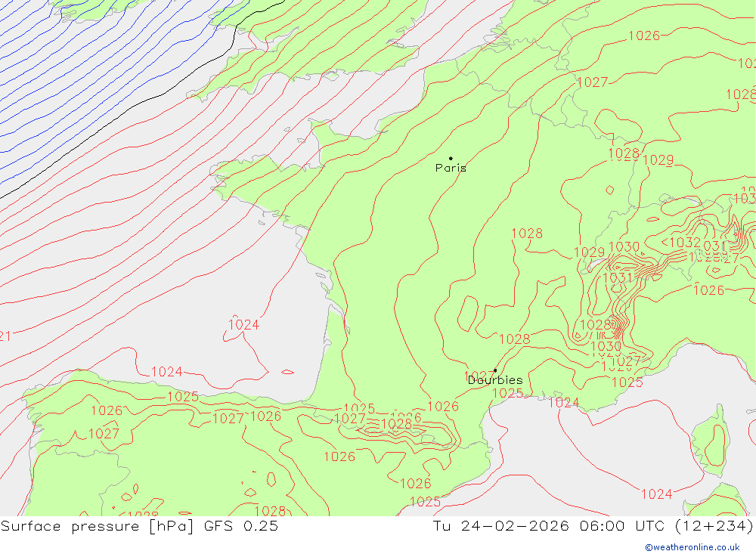Viewport: 756px width, 554px height.
Task: Click the 1025 label on the northern Spanish coast
Action: pyautogui.click(x=183, y=397)
